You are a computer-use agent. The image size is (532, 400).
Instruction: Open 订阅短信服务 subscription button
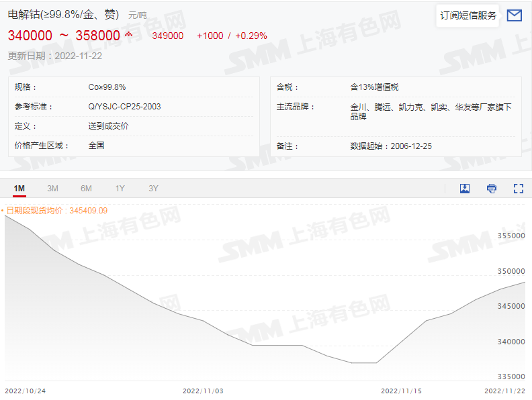pos(468,15)
